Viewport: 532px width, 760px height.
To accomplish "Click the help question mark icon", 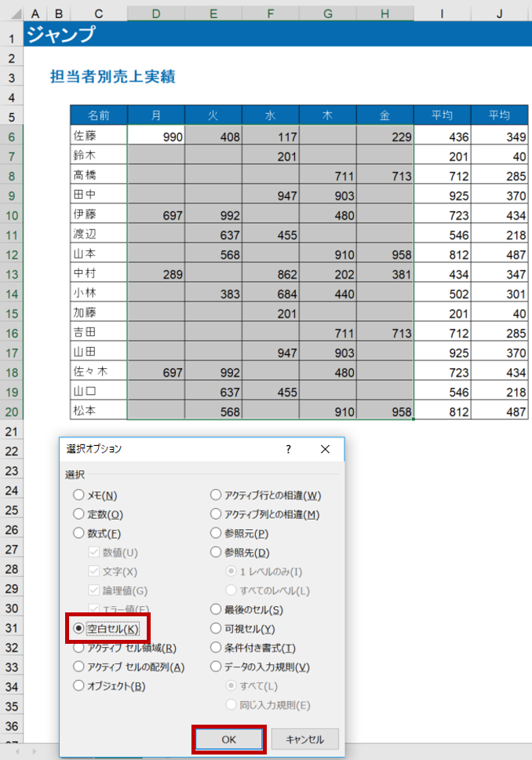I will 288,449.
